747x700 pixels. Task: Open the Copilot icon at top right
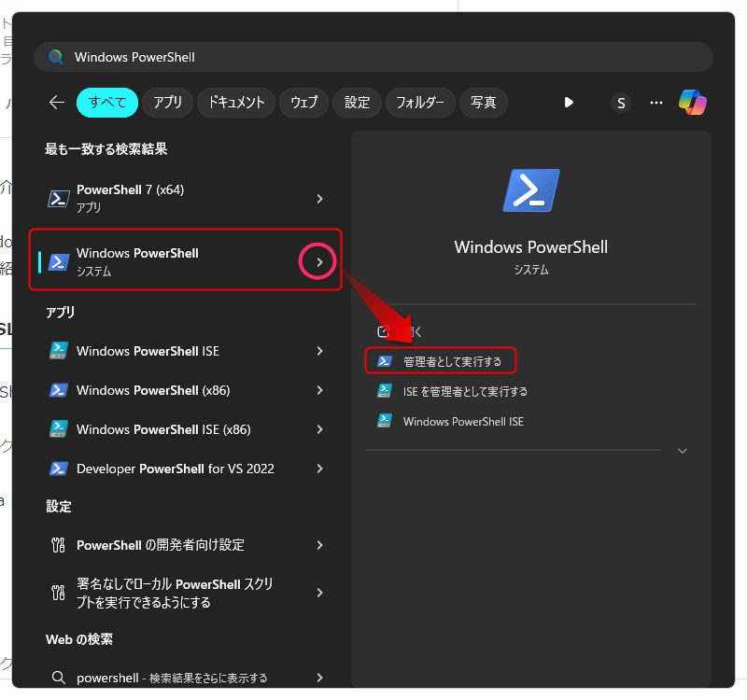coord(693,103)
